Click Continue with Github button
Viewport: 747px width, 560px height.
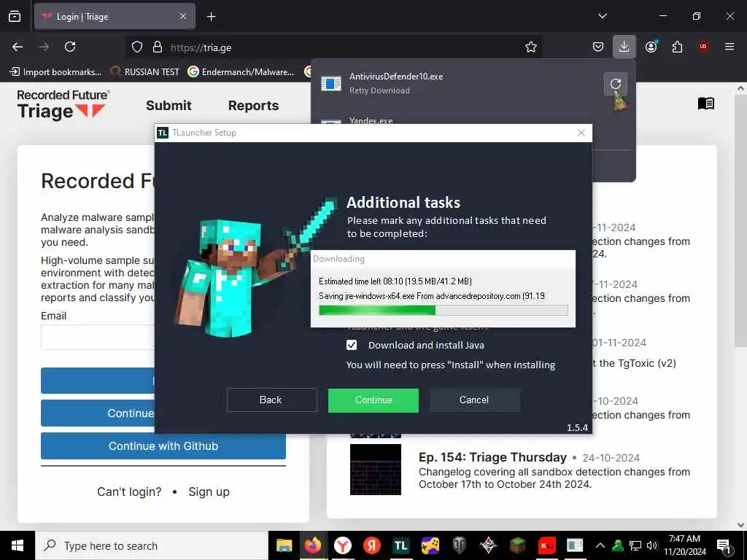tap(163, 446)
